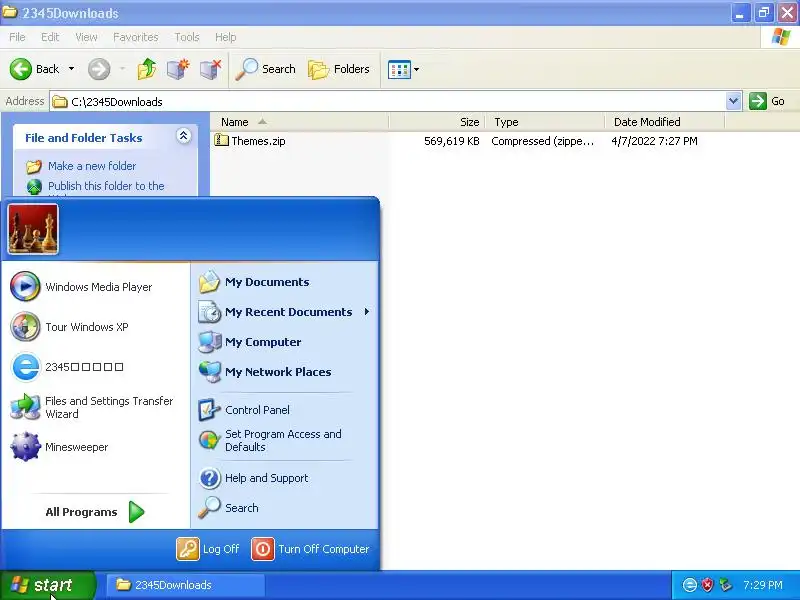Click the browser icon in the system tray
This screenshot has width=800, height=600.
point(689,585)
